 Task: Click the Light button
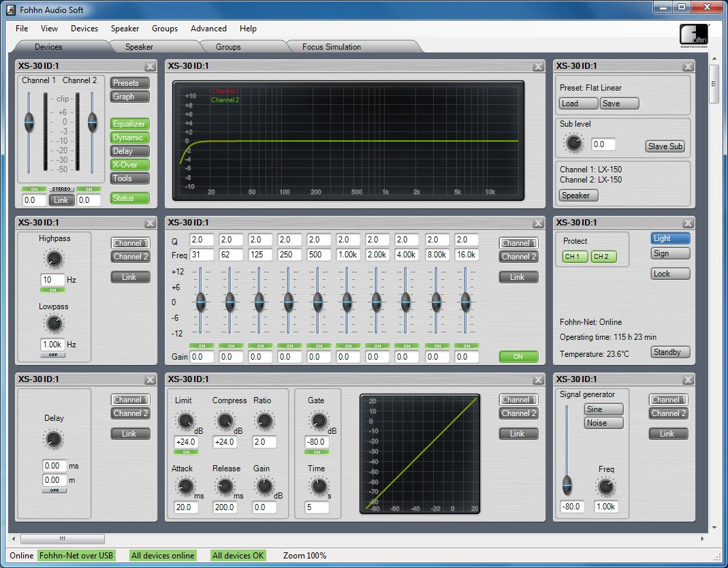(x=670, y=238)
